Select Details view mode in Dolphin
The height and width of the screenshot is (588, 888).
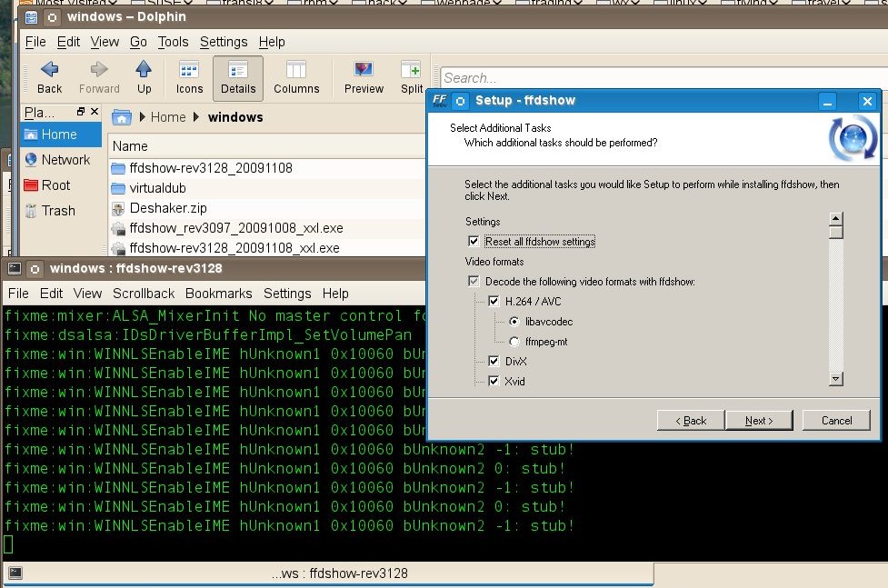click(238, 77)
